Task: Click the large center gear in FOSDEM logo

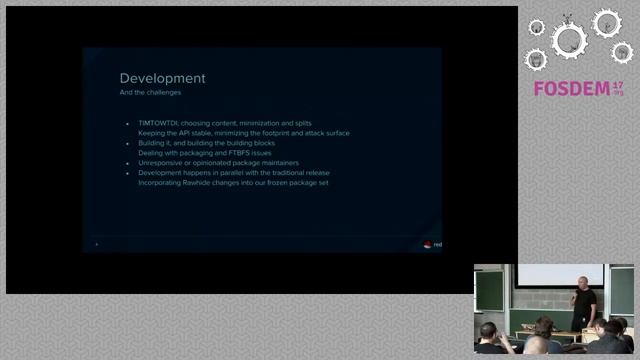Action: point(569,40)
